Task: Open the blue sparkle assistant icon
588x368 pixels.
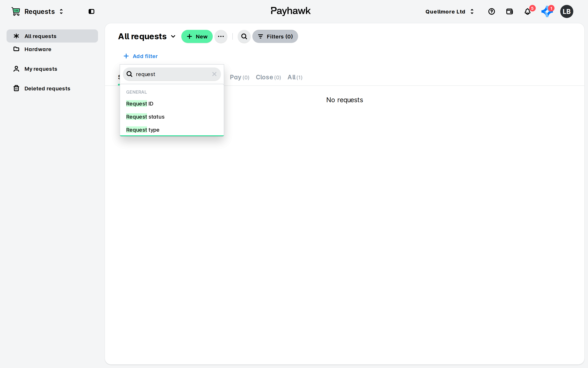Action: click(547, 11)
